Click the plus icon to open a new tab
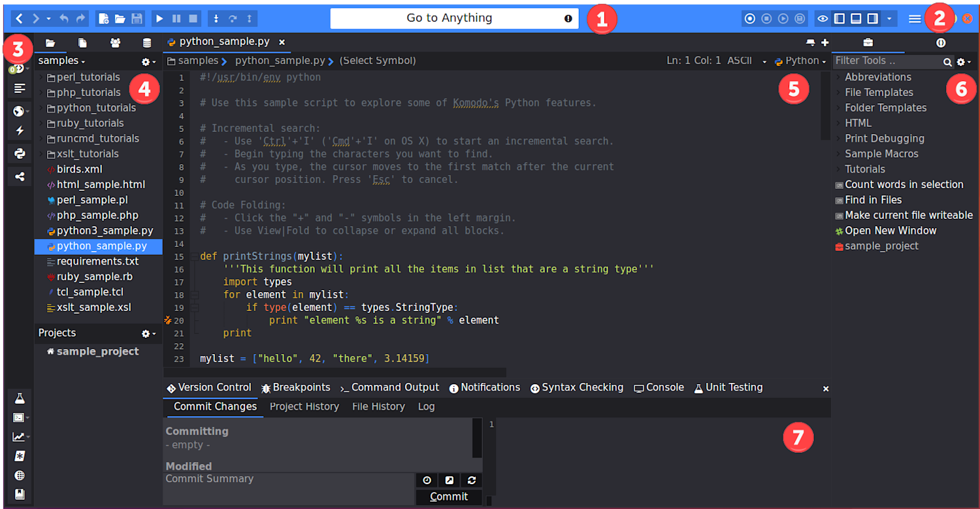Screen dimensions: 980x509 point(825,42)
